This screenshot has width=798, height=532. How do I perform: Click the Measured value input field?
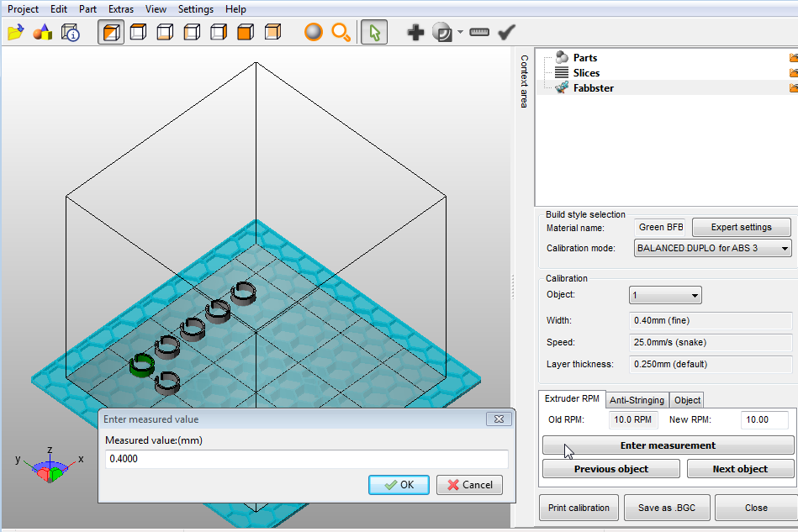pyautogui.click(x=306, y=459)
